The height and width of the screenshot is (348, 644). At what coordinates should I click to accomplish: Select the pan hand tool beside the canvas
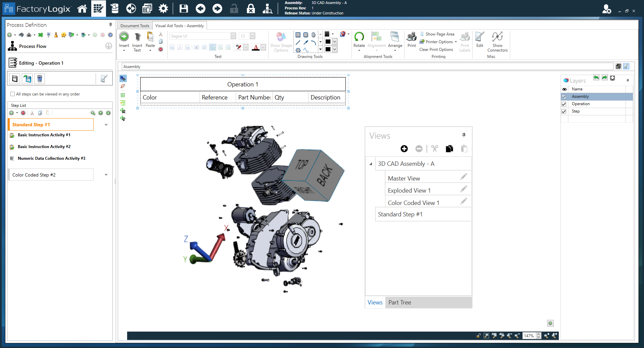(123, 86)
